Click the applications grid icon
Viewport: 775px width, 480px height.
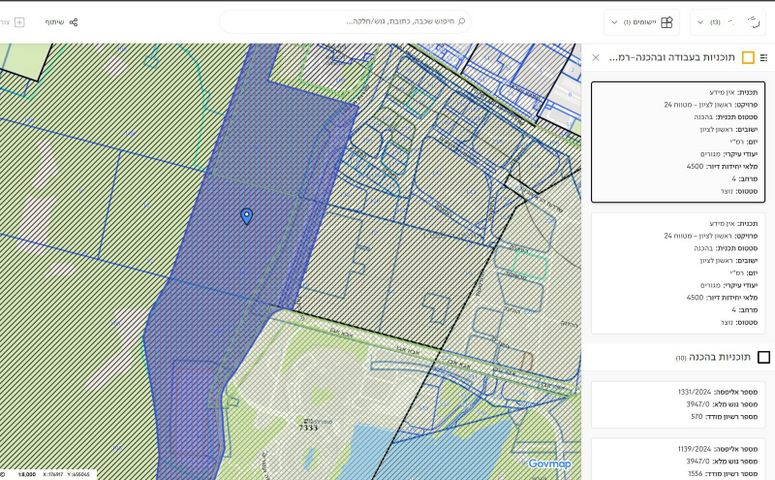(x=667, y=22)
